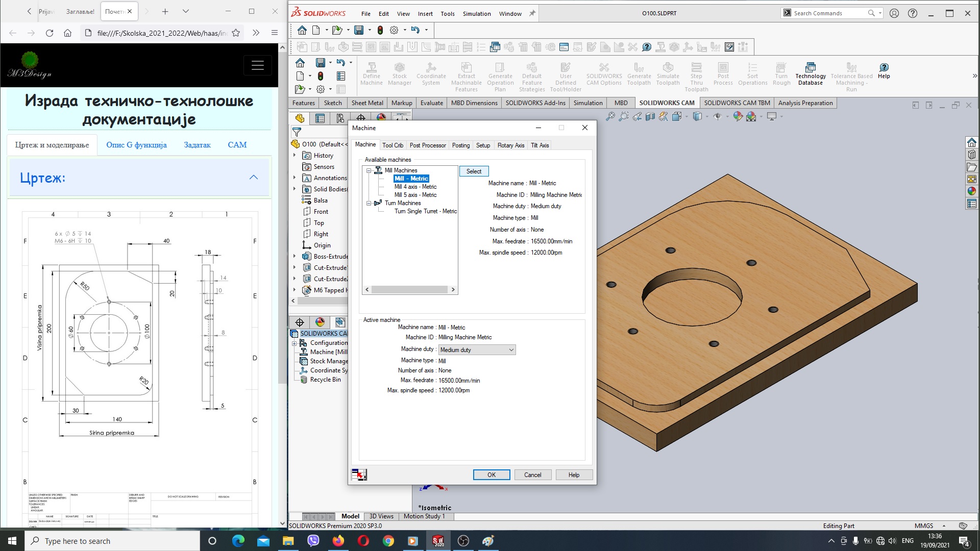
Task: Click the Zoom to Area icon
Action: [624, 117]
